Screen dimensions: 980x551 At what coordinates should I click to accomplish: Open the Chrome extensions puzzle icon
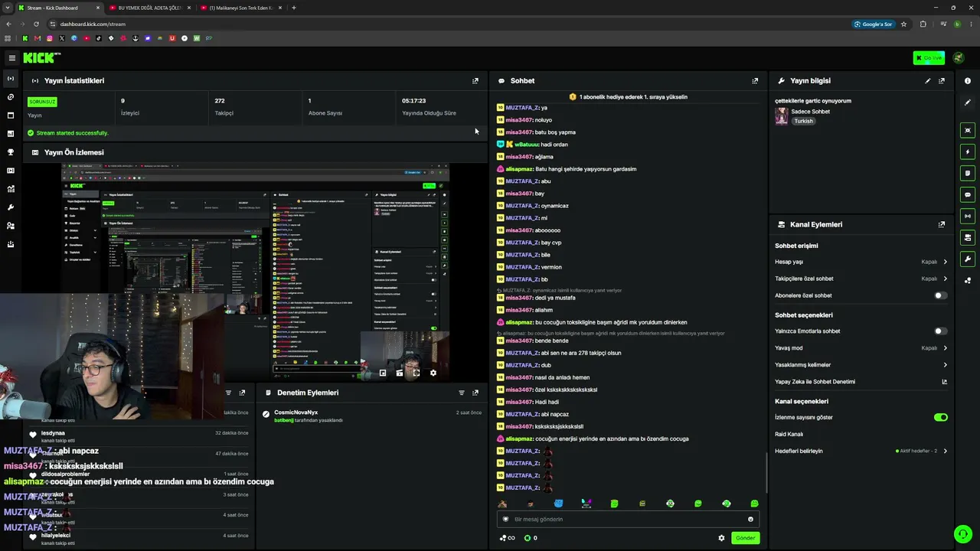(923, 24)
